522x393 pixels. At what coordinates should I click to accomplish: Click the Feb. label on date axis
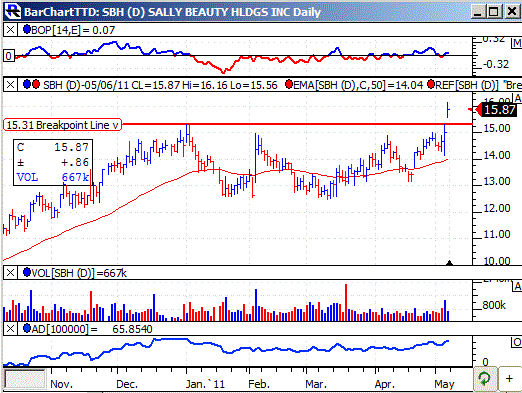[259, 384]
